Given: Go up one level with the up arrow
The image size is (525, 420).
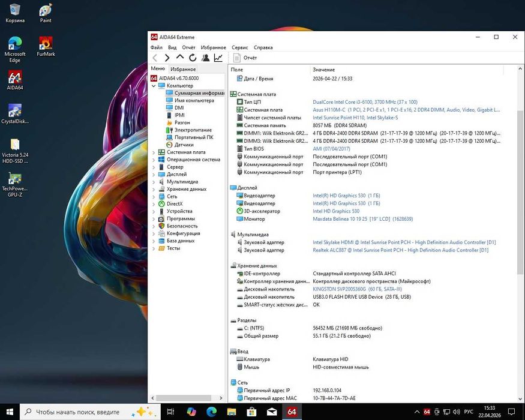Looking at the screenshot, I should 180,57.
